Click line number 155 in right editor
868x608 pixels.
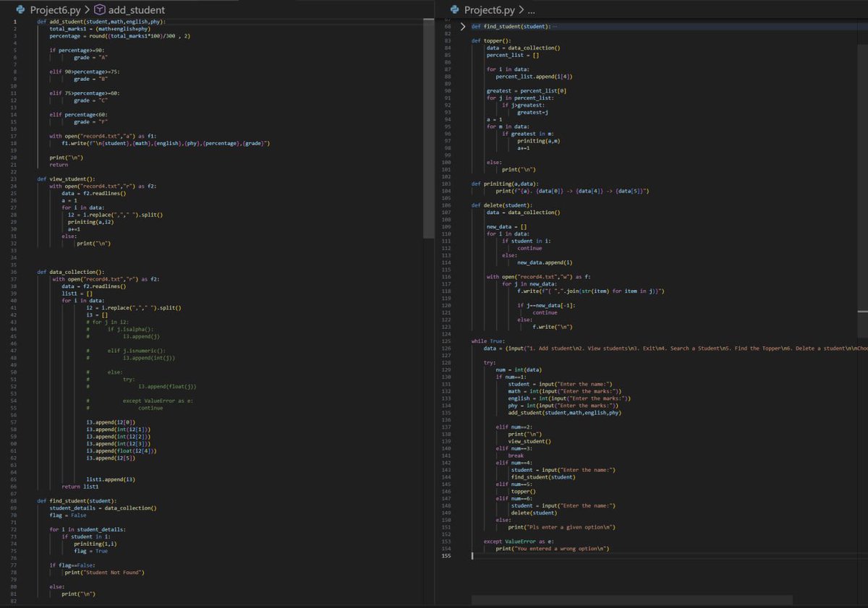click(446, 556)
